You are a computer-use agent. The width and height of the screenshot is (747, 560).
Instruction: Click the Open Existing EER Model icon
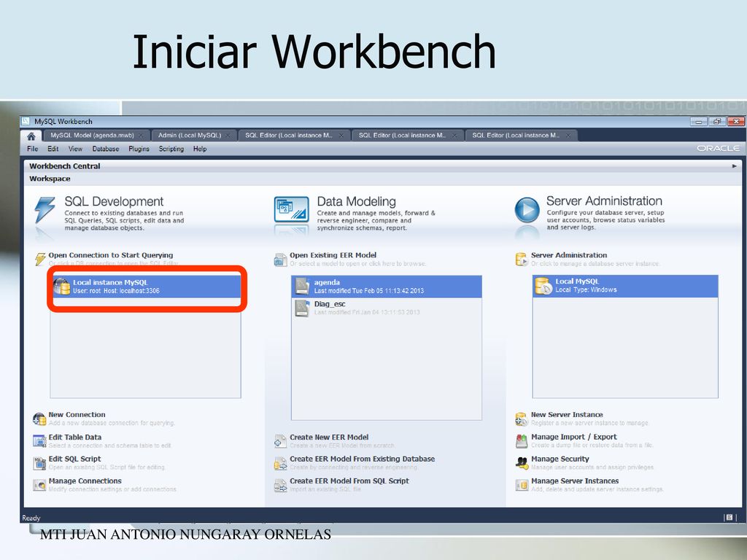(x=280, y=260)
